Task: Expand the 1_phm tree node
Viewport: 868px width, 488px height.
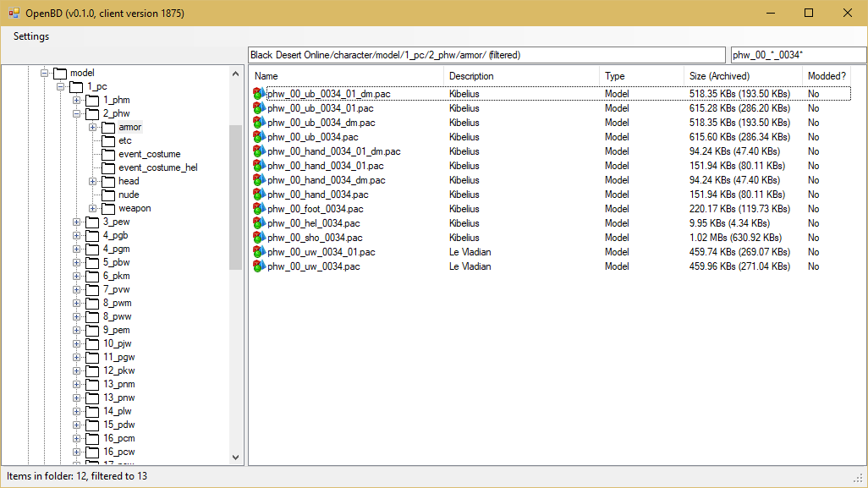Action: [77, 100]
